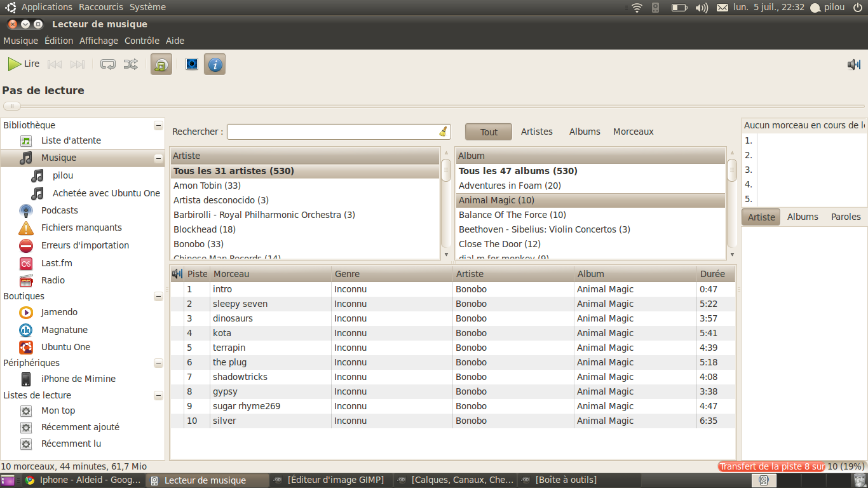The width and height of the screenshot is (868, 488).
Task: Collapse the Boutiques section
Action: click(158, 297)
